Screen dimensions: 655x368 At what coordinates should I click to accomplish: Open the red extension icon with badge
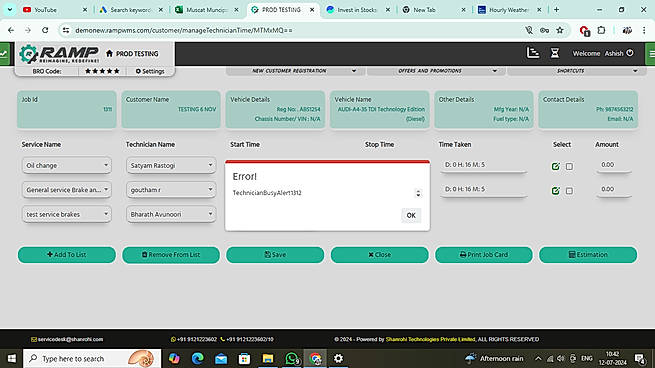click(x=584, y=30)
